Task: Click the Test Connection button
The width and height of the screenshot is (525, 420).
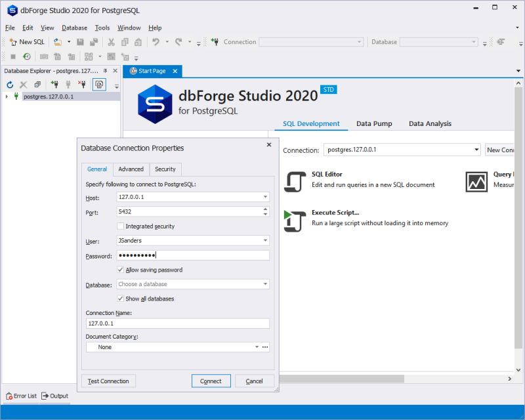Action: point(108,381)
